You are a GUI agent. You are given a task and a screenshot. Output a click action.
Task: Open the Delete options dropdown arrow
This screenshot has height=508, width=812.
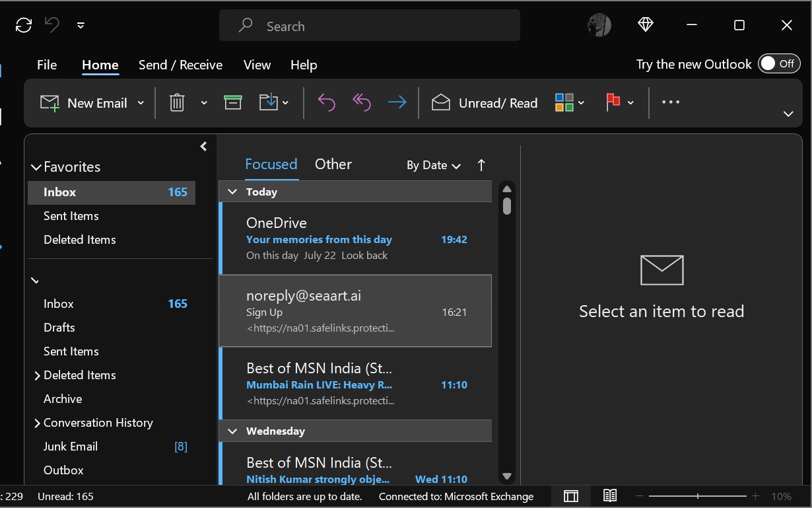[x=204, y=103]
